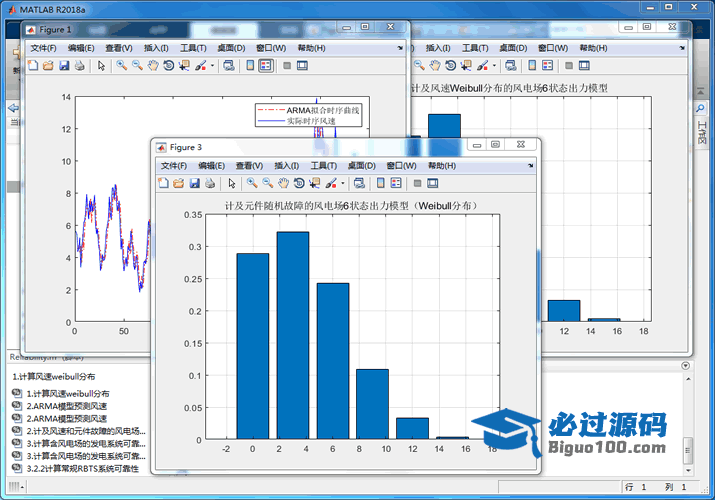Open Brush color dropdown arrow in Figure 1
This screenshot has height=500, width=715.
(213, 67)
